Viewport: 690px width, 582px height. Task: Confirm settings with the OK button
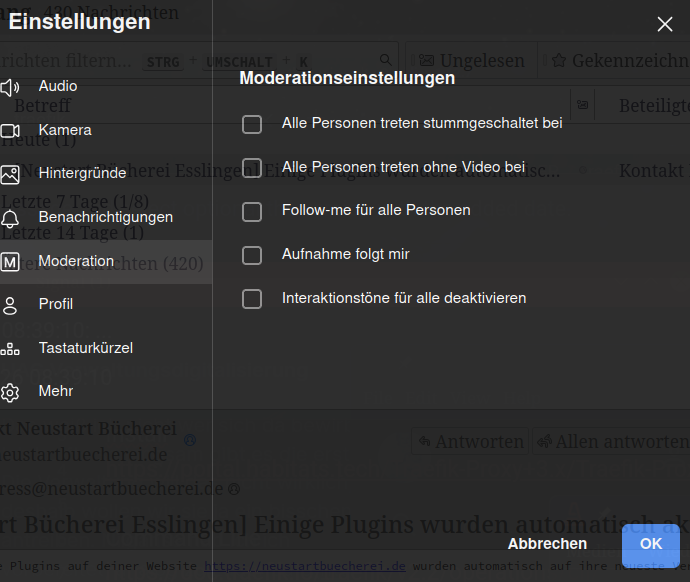click(650, 544)
